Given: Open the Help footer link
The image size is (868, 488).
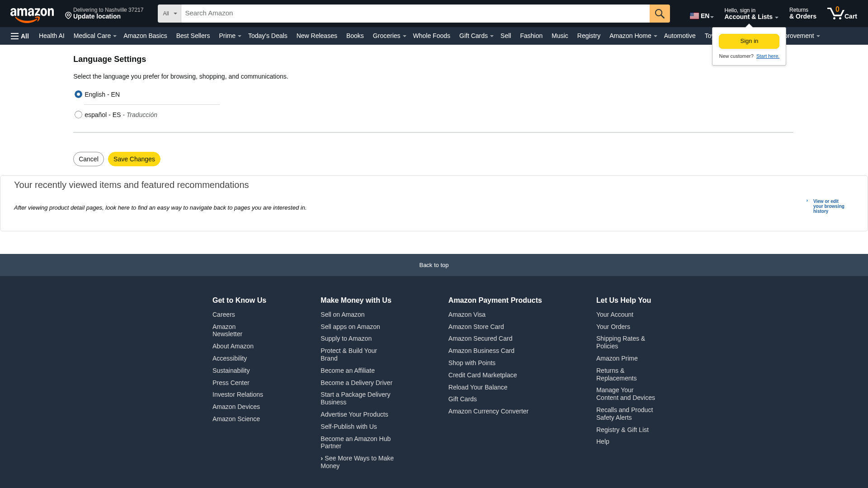Looking at the screenshot, I should [x=603, y=441].
